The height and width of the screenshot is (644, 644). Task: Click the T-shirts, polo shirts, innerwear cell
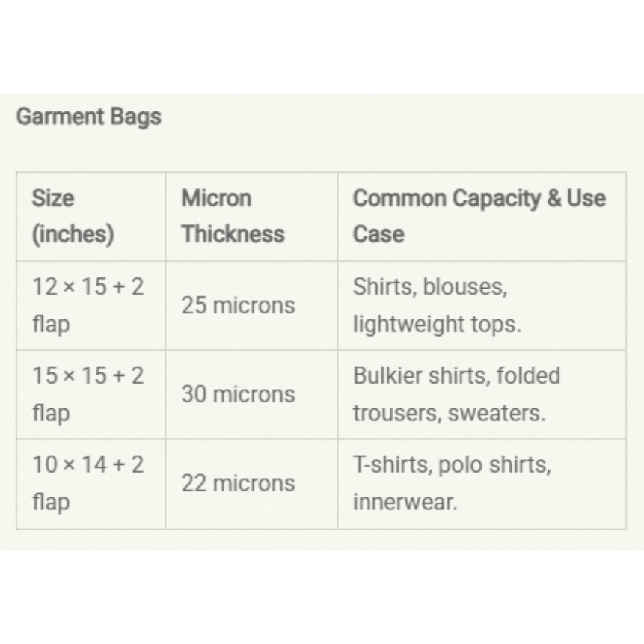(x=452, y=483)
